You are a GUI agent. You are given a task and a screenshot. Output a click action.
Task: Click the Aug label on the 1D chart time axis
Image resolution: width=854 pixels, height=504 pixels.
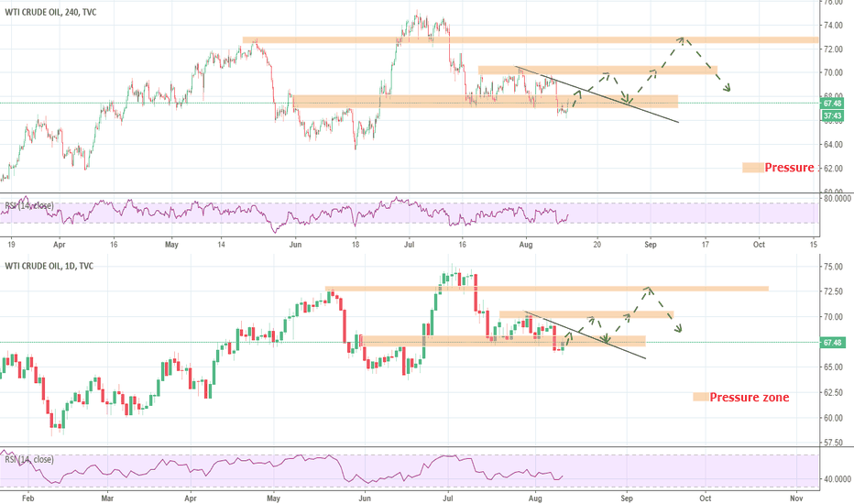[535, 498]
